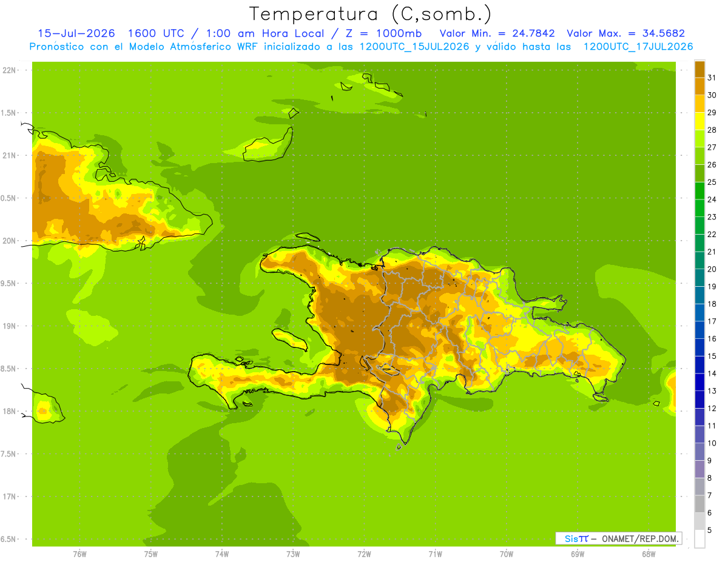Click the purple swatch between 9 and 10
728x562 pixels.
tap(699, 452)
